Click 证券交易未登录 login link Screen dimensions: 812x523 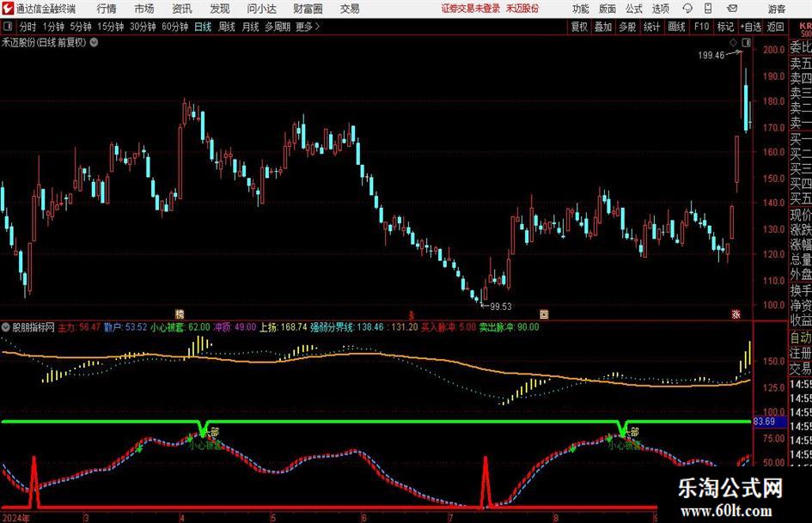[x=471, y=9]
